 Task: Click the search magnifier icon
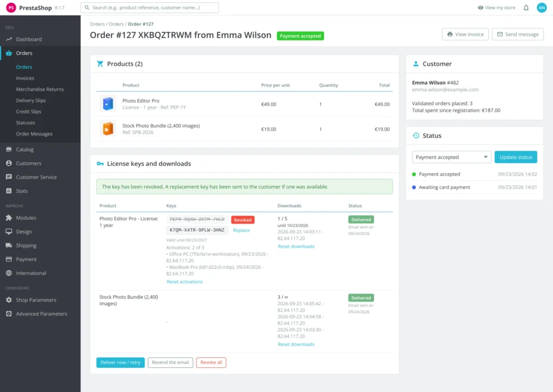point(87,8)
